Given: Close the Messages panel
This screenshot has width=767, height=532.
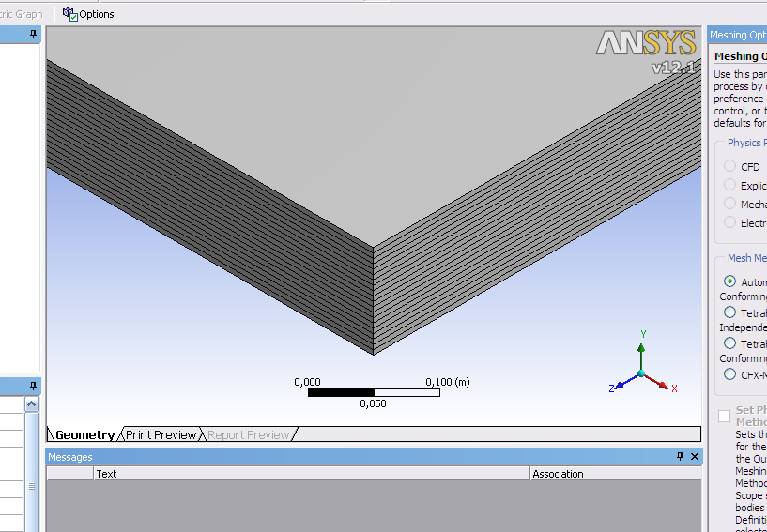Looking at the screenshot, I should pos(695,456).
